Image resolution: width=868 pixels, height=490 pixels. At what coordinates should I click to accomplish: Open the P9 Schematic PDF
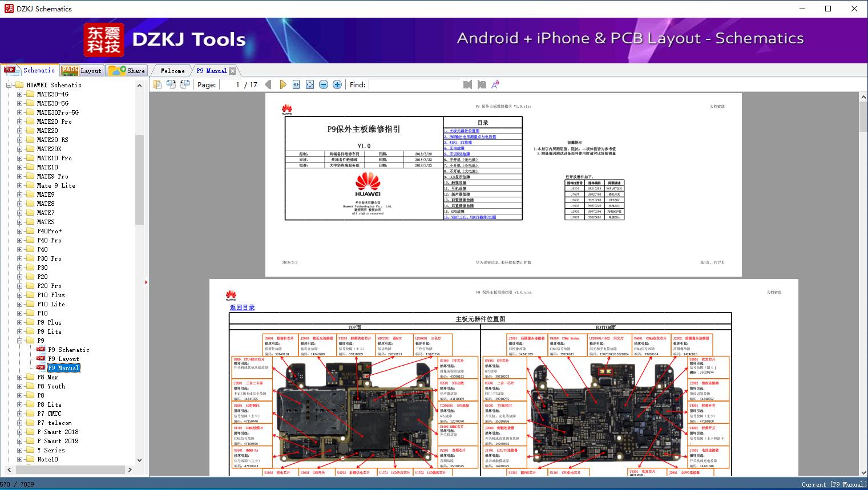[68, 350]
